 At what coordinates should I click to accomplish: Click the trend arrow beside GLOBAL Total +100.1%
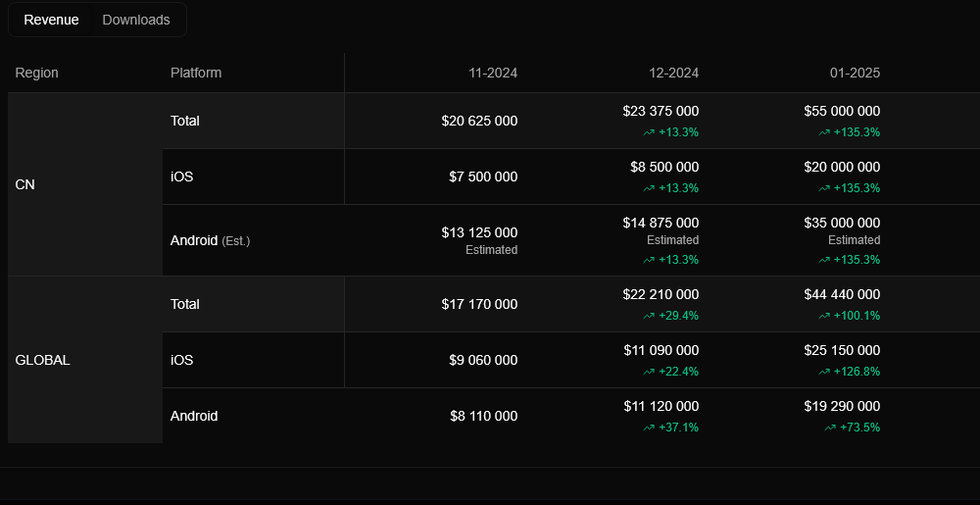(824, 317)
